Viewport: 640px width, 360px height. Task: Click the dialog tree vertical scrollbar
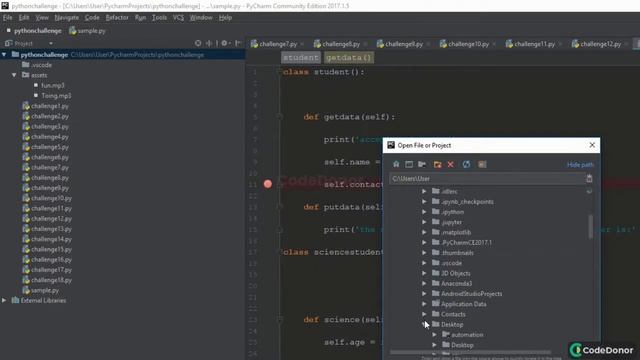tap(590, 226)
